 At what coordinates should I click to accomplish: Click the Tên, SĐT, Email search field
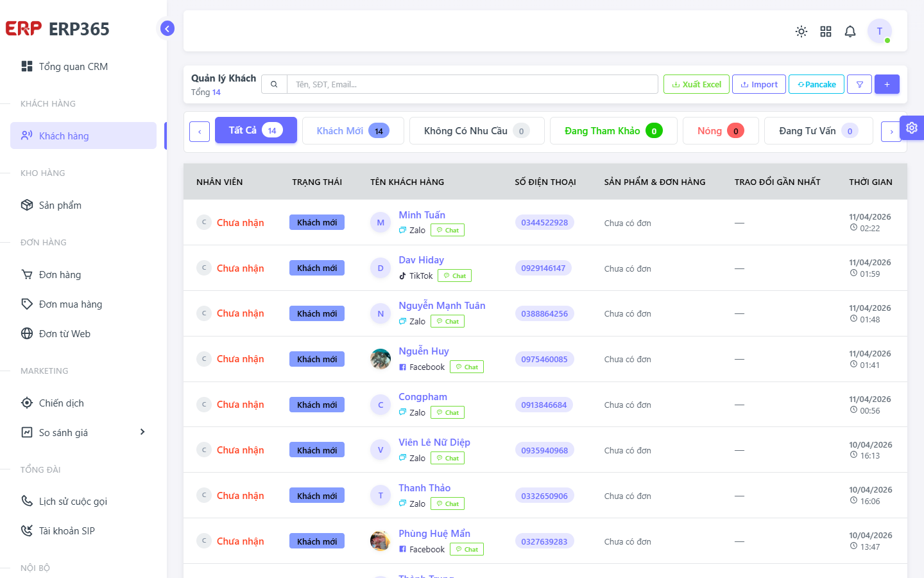click(472, 84)
